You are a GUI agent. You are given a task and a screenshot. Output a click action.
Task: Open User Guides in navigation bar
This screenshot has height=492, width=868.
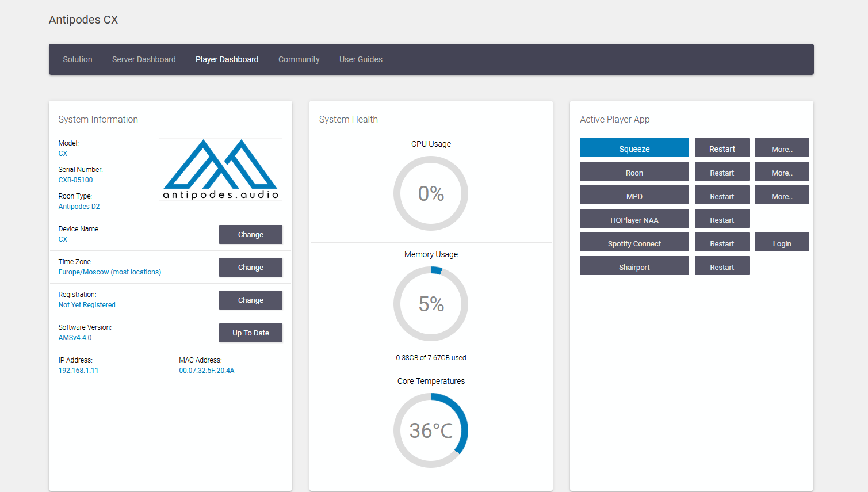coord(361,59)
